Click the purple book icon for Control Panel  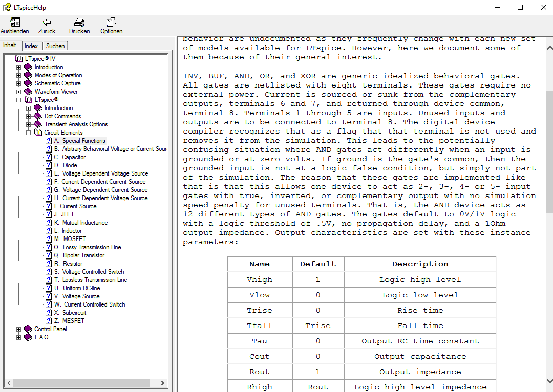(x=28, y=329)
